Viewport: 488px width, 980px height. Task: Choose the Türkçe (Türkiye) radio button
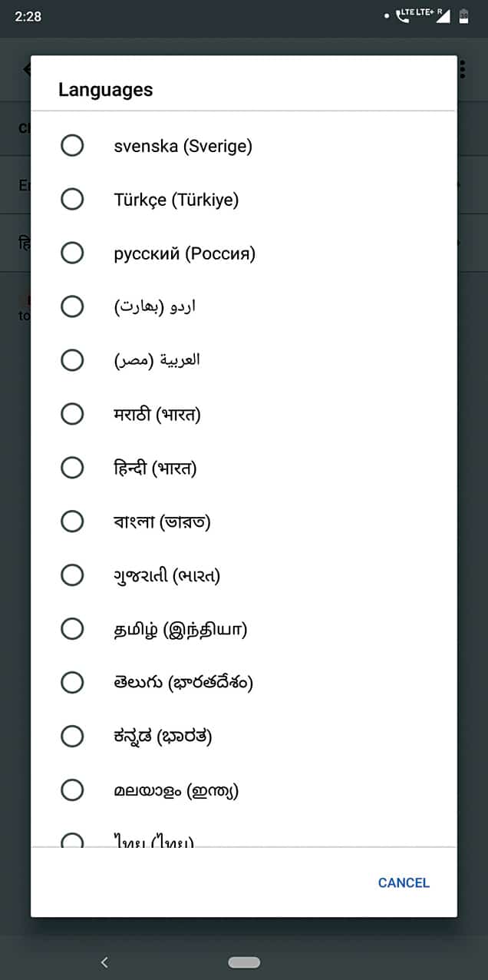click(x=72, y=200)
